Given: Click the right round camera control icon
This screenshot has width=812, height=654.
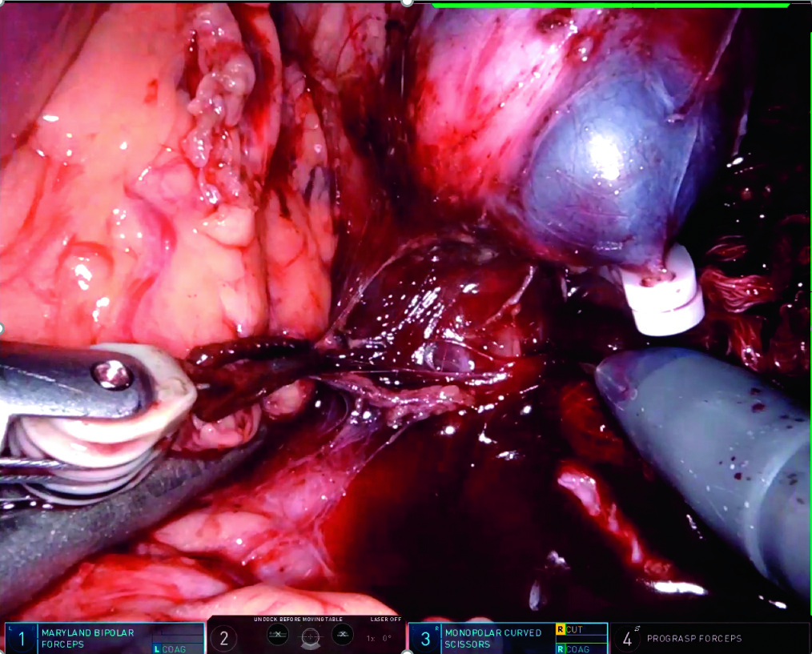Looking at the screenshot, I should tap(343, 634).
